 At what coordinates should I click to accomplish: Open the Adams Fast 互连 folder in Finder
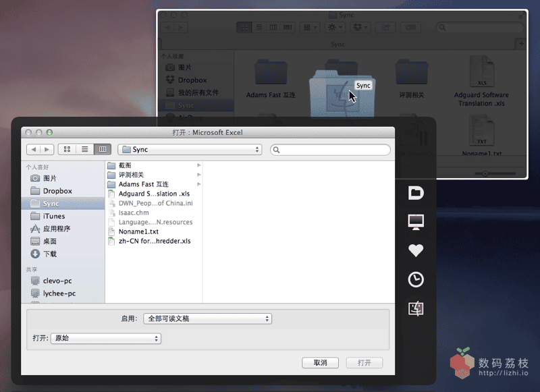pyautogui.click(x=271, y=78)
